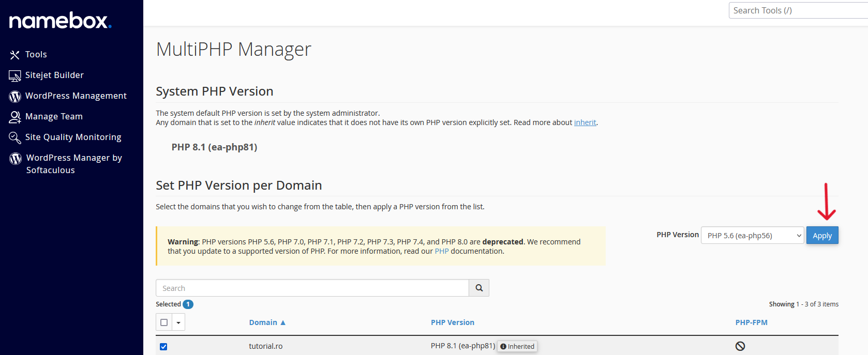The image size is (868, 355).
Task: Sort table by PHP Version column header
Action: 453,322
